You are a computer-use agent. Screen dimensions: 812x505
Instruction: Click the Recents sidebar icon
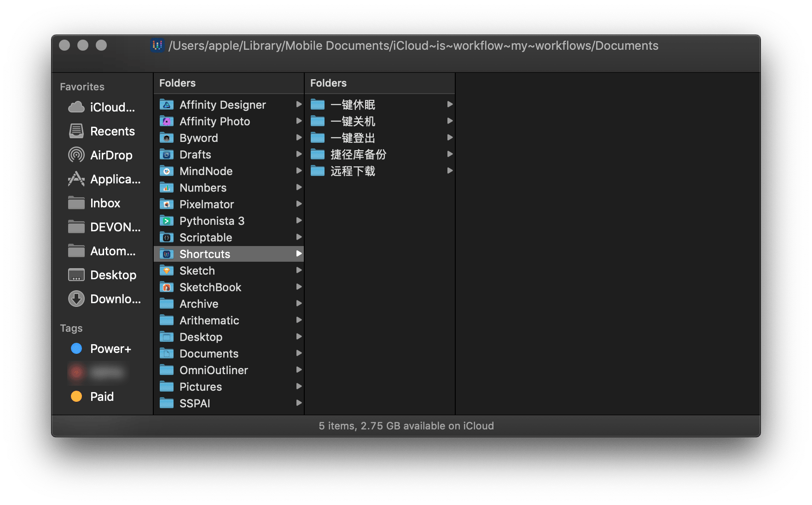point(76,131)
